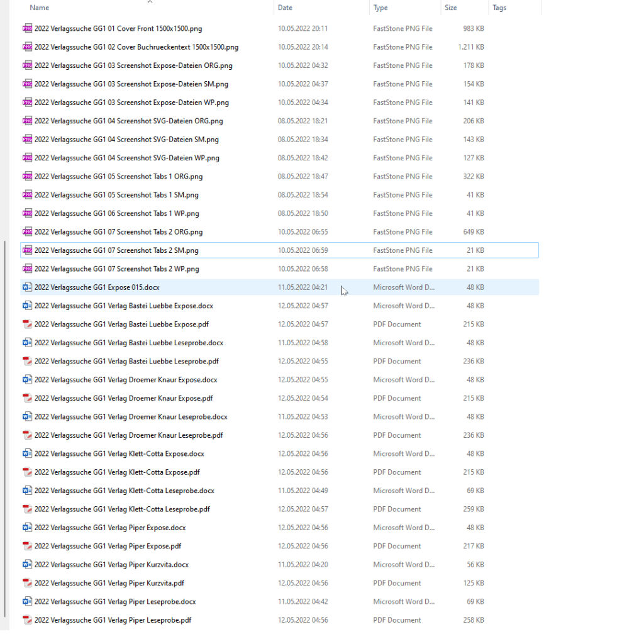Select PDF icon for Piper Kurzvita.pdf
This screenshot has width=644, height=644.
[x=27, y=583]
